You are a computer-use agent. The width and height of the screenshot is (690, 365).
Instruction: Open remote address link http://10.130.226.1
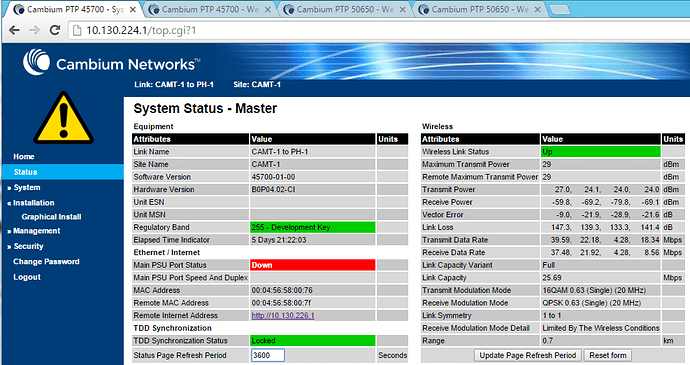[x=283, y=315]
